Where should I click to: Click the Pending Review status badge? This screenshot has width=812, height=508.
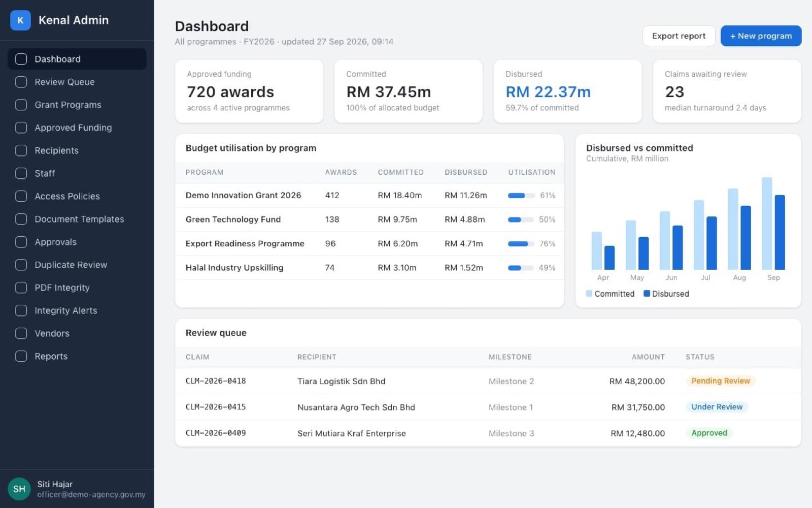tap(720, 381)
